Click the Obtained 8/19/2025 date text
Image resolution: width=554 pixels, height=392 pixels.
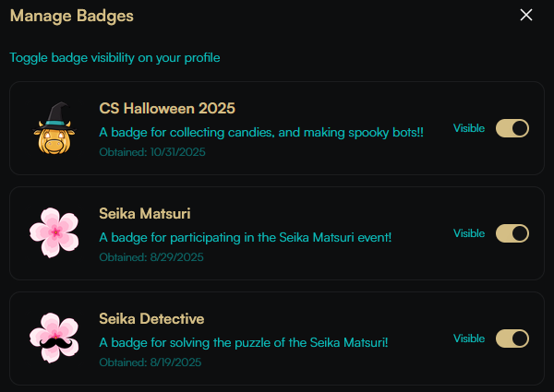tap(150, 362)
